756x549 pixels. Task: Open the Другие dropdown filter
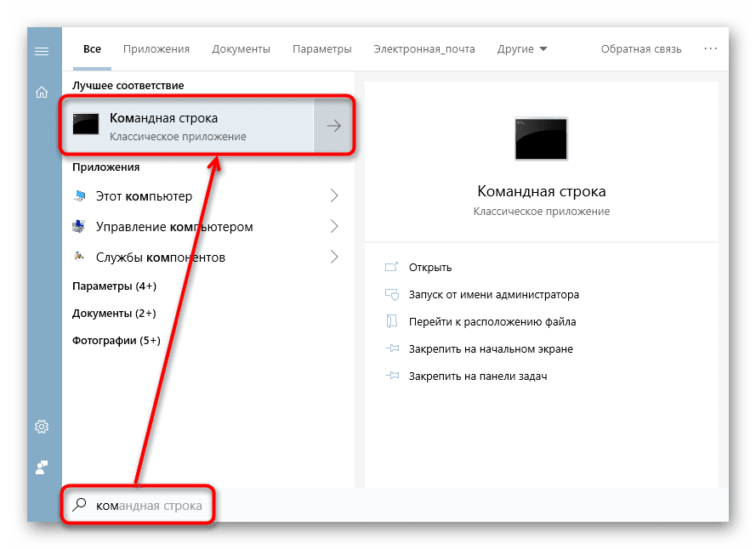point(522,49)
